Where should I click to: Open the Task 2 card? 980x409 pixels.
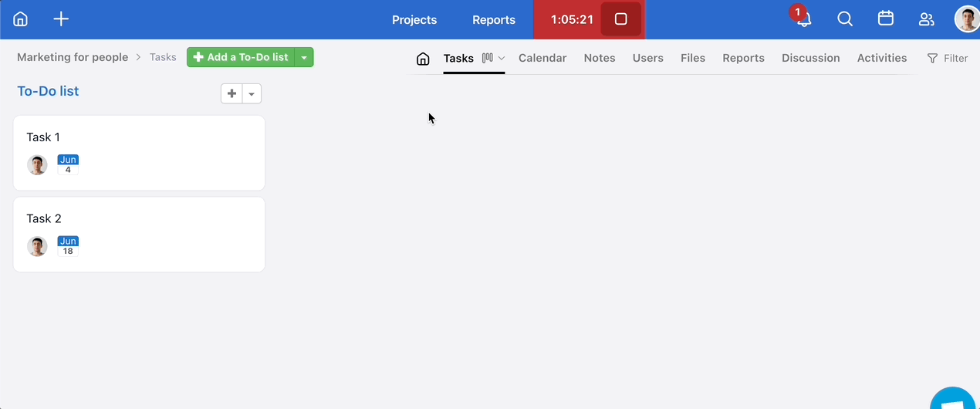coord(139,235)
